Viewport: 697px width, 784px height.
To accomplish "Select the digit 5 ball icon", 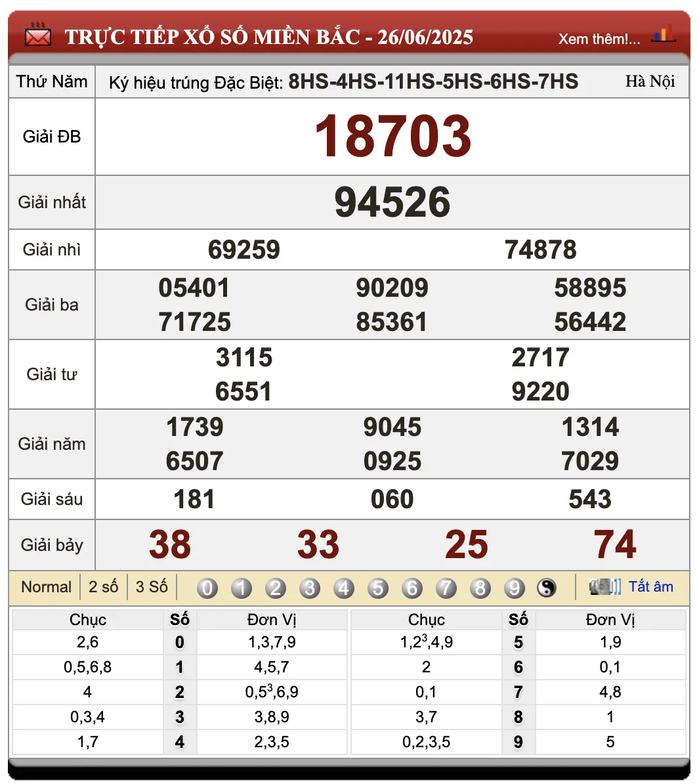I will click(x=378, y=588).
